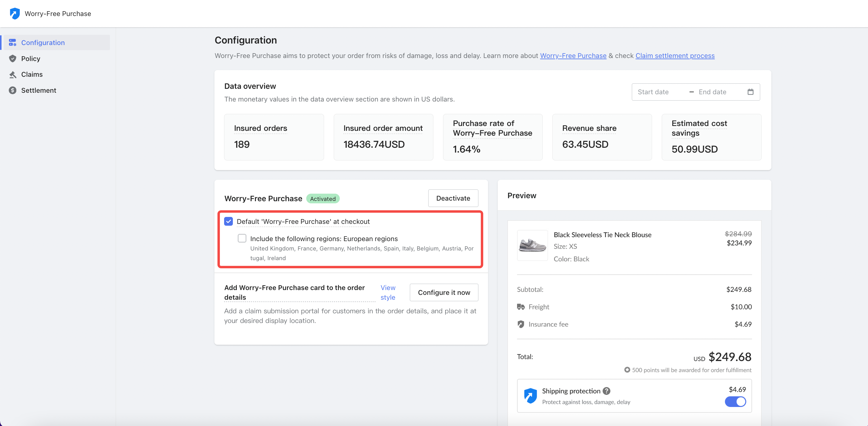Click the Size: XS product detail

coord(565,246)
